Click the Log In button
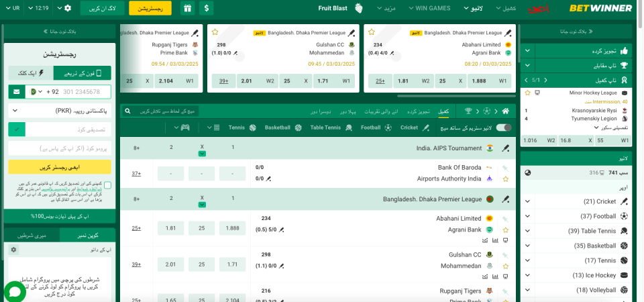Image resolution: width=644 pixels, height=302 pixels. [102, 8]
